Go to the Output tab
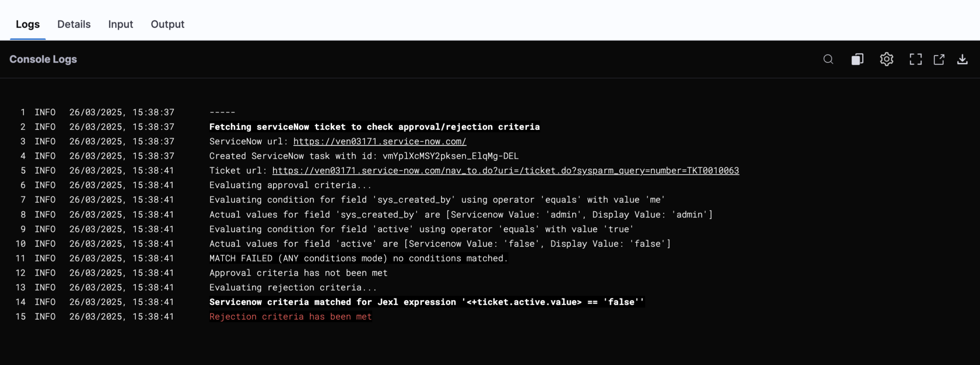Screen dimensions: 980x365 tap(168, 24)
